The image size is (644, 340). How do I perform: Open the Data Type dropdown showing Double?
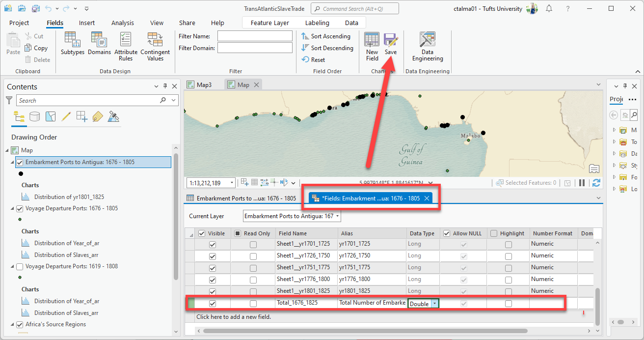tap(434, 304)
